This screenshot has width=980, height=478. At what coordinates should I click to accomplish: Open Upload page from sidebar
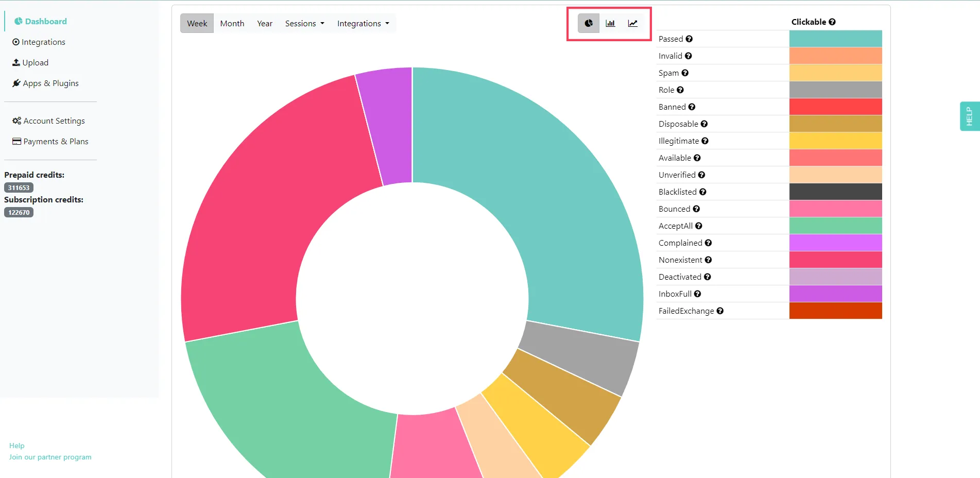(x=30, y=62)
